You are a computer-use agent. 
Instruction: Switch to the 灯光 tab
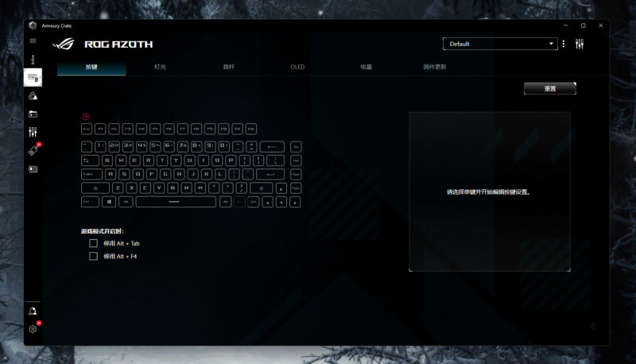(x=160, y=67)
